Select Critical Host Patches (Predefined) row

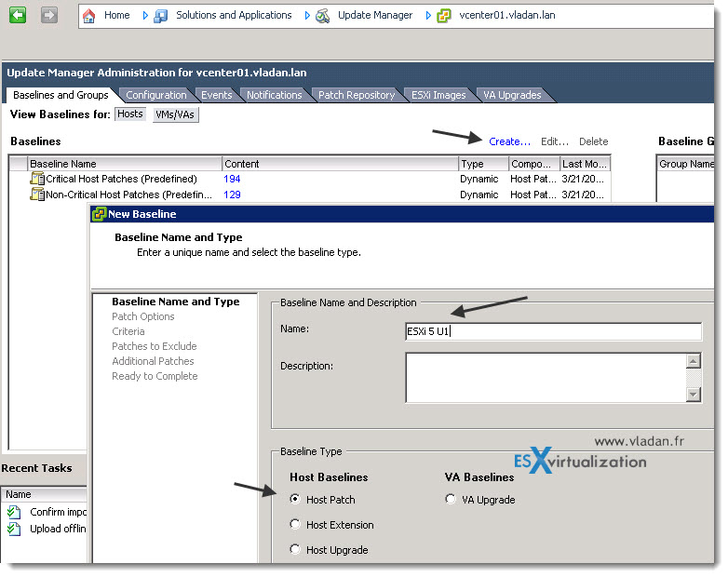310,179
